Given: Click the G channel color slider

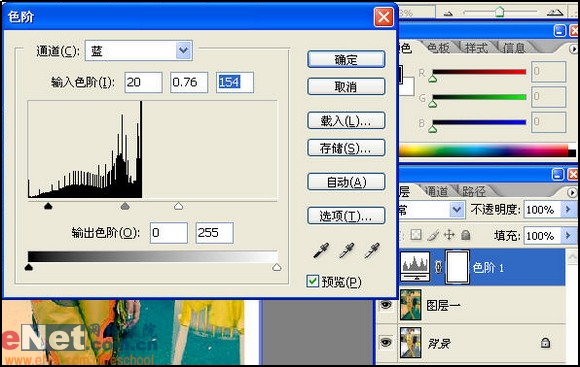Looking at the screenshot, I should click(x=479, y=97).
